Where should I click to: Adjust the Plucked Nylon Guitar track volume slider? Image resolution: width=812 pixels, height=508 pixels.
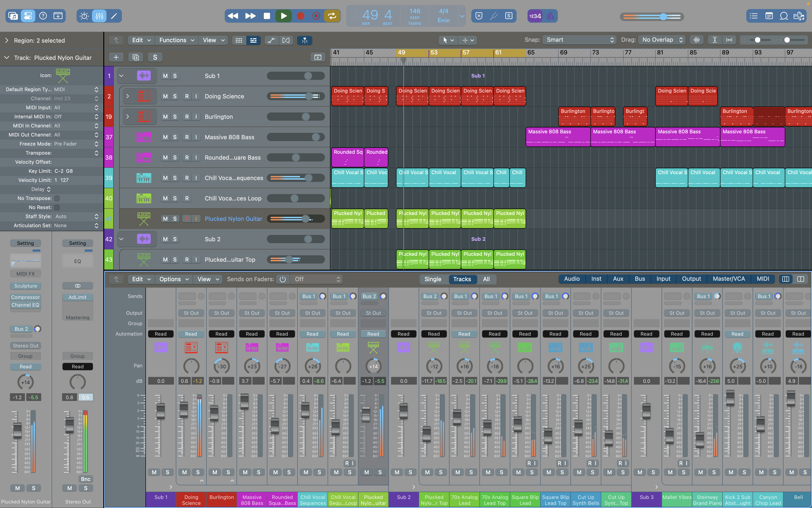(x=296, y=219)
